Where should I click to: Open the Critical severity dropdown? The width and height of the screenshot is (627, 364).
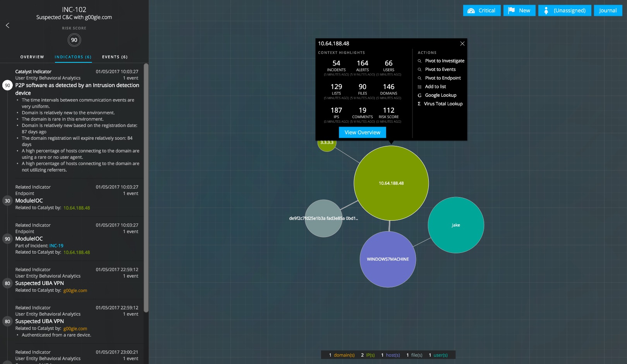click(x=481, y=10)
